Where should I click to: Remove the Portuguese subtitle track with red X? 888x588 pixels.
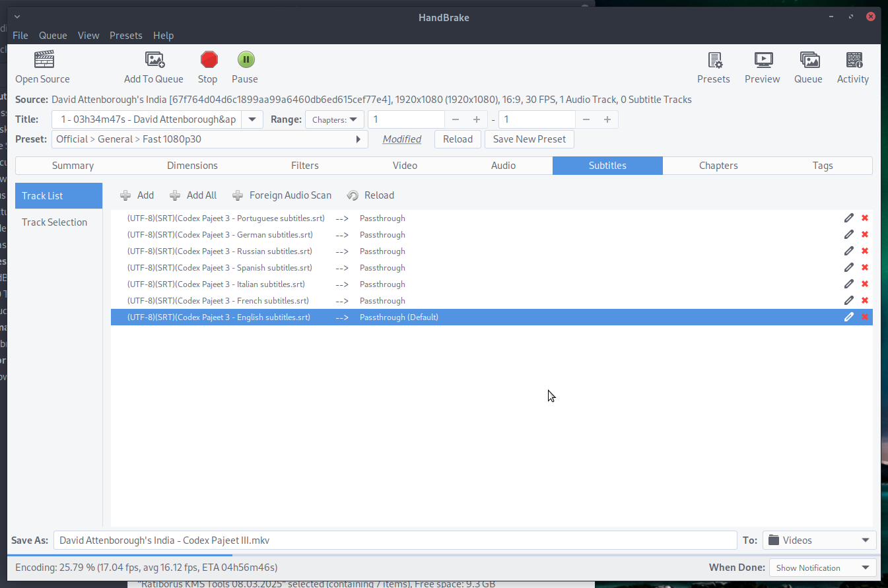point(865,218)
